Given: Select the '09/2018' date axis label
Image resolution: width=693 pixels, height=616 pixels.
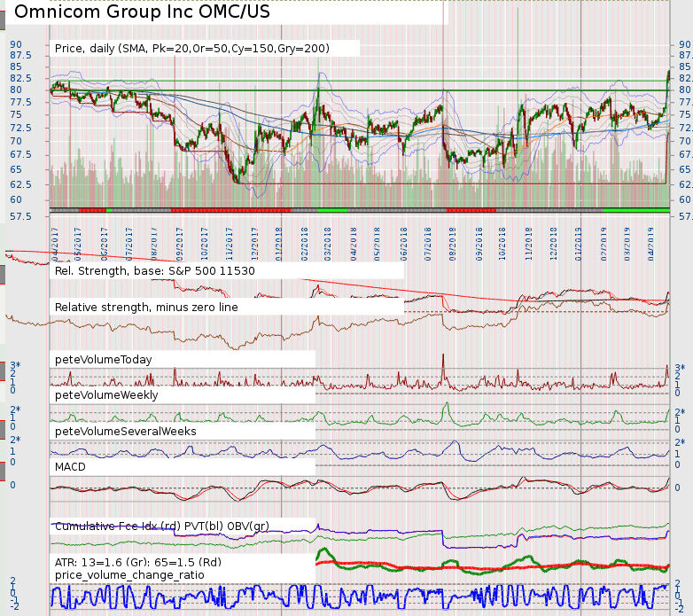Looking at the screenshot, I should click(x=479, y=244).
